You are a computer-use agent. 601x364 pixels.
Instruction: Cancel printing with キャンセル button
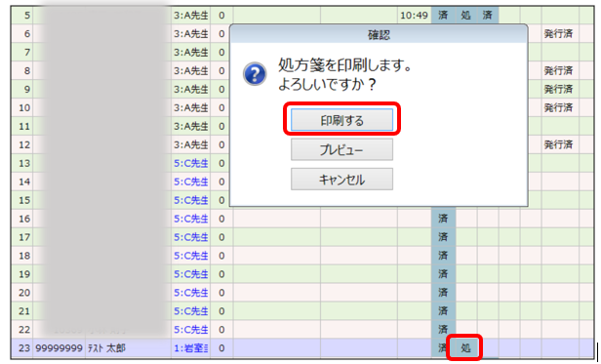(x=341, y=180)
